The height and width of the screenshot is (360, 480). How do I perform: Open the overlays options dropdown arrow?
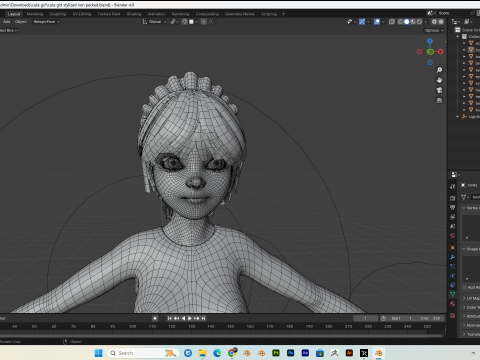click(383, 22)
